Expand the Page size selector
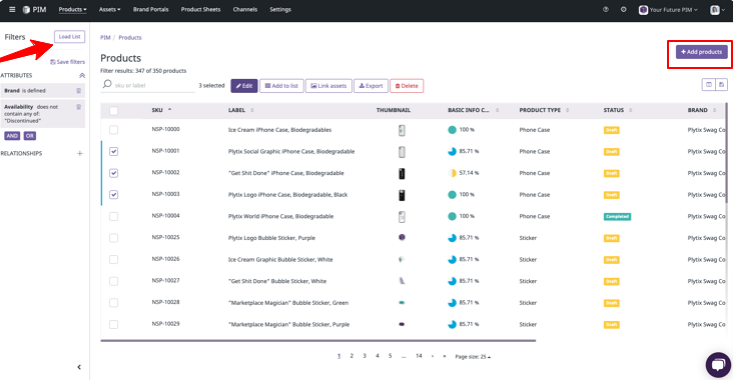733x380 pixels. [x=473, y=357]
